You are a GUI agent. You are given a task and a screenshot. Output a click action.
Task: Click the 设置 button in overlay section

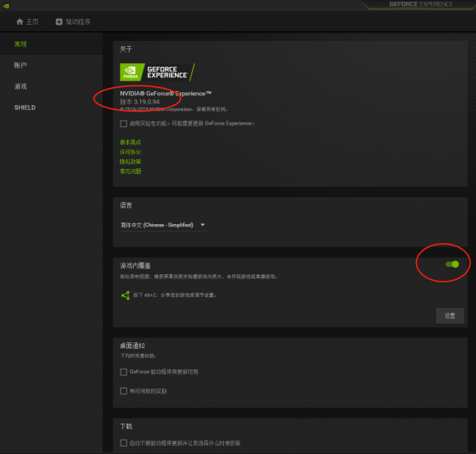click(450, 316)
